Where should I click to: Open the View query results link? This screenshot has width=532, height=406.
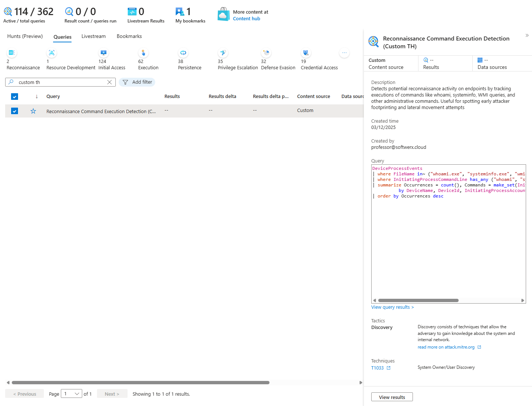point(392,307)
